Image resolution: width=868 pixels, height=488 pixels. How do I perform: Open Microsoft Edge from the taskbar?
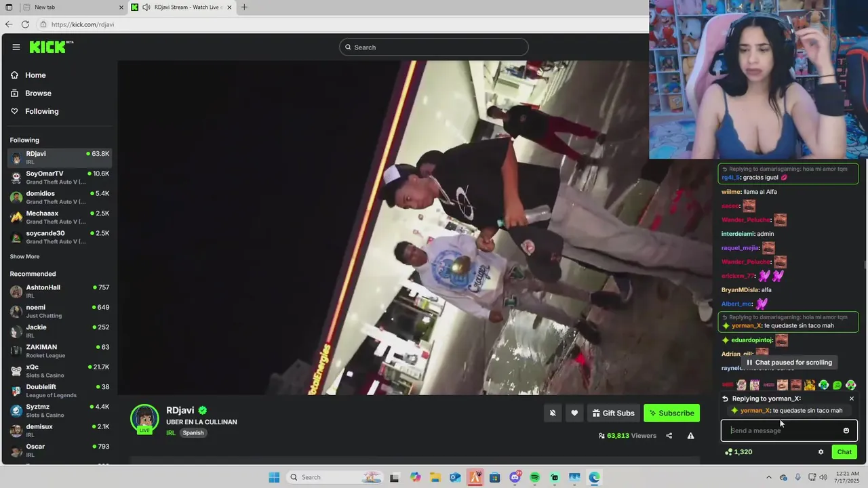[594, 477]
